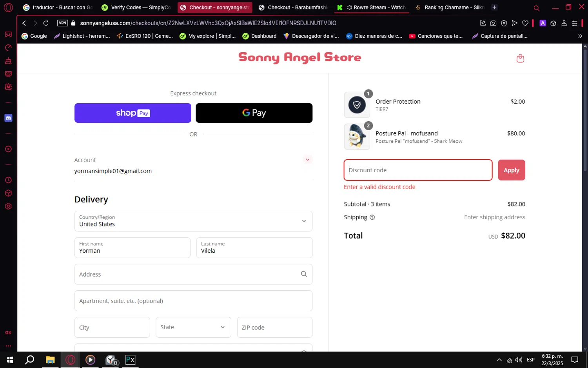
Task: Open GX Corner in sidebar
Action: coord(8,333)
